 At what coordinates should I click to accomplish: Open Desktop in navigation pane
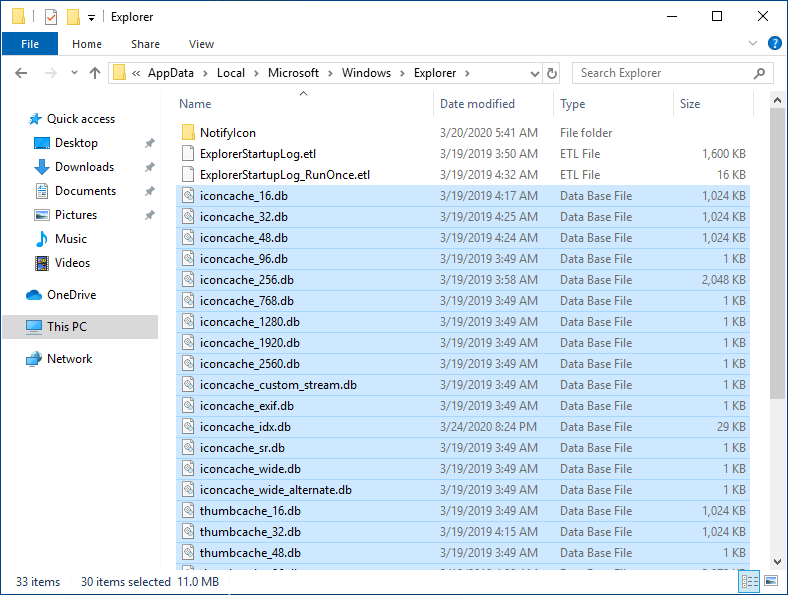tap(76, 143)
